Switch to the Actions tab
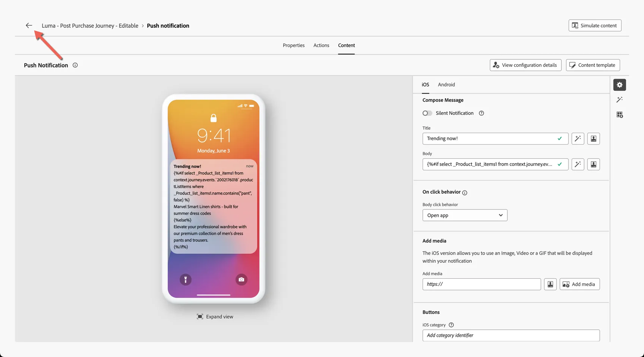The height and width of the screenshot is (357, 644). point(321,45)
